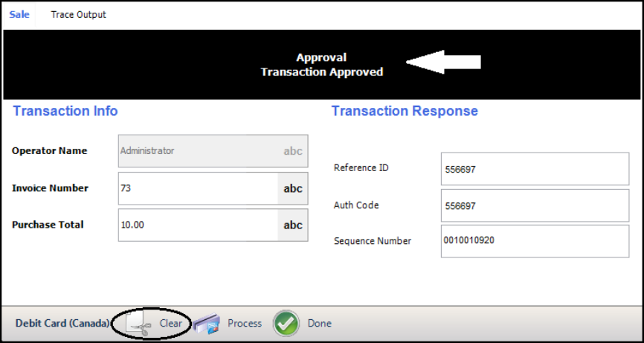Click the Process credit card icon
The height and width of the screenshot is (343, 644).
[207, 323]
